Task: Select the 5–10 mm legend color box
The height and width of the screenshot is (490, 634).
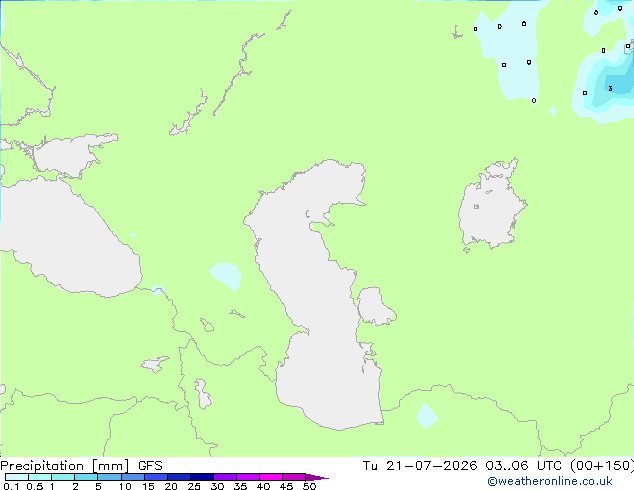Action: pyautogui.click(x=109, y=477)
